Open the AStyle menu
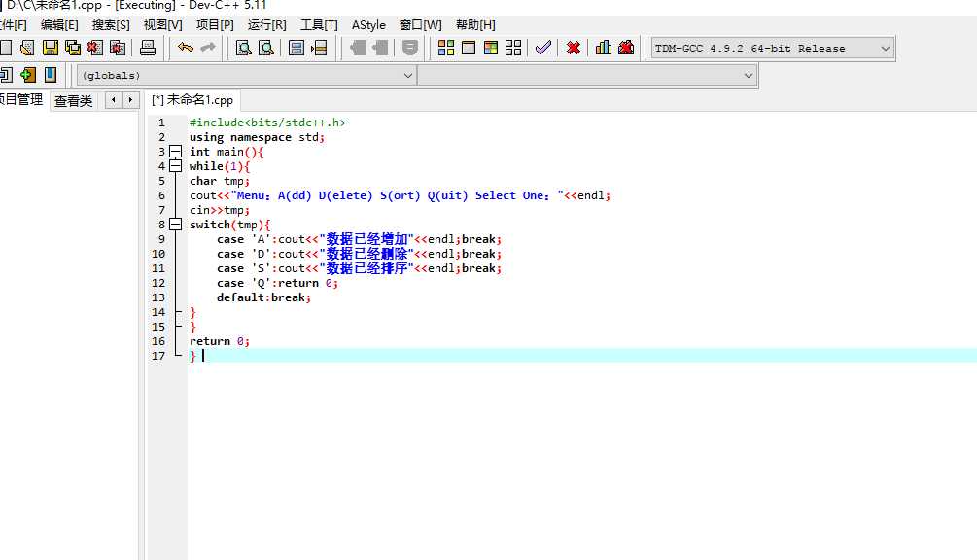Viewport: 977px width, 560px height. pyautogui.click(x=368, y=24)
